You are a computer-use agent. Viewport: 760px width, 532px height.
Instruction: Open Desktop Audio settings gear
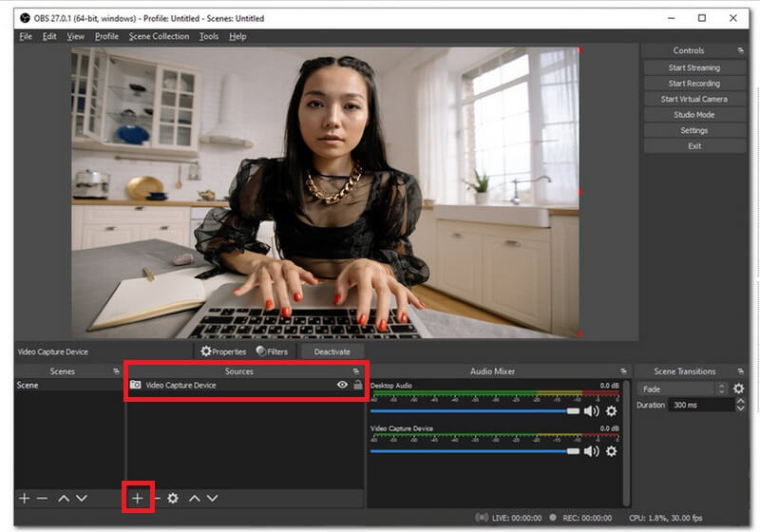tap(612, 410)
